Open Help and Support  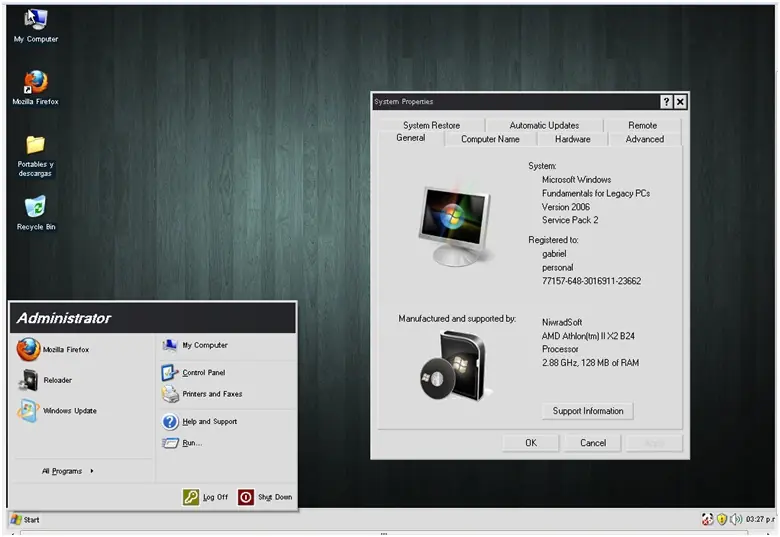coord(199,422)
